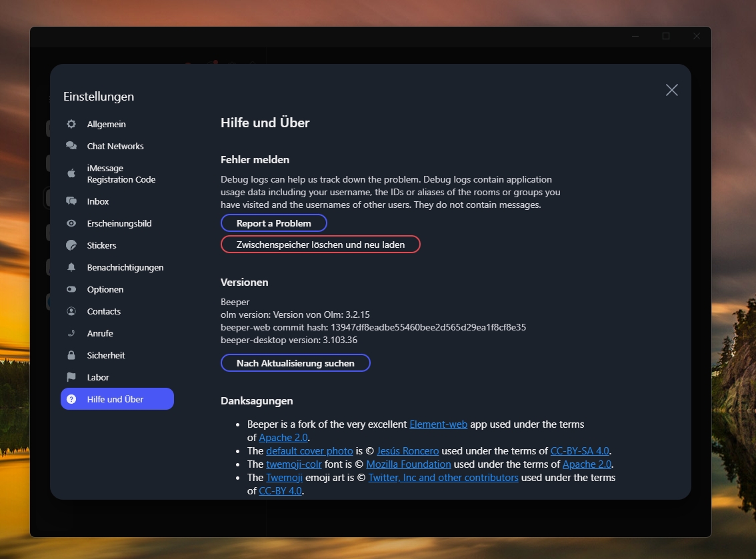Click the beeper-desktop version 3.103.36 text
756x559 pixels.
click(x=289, y=340)
